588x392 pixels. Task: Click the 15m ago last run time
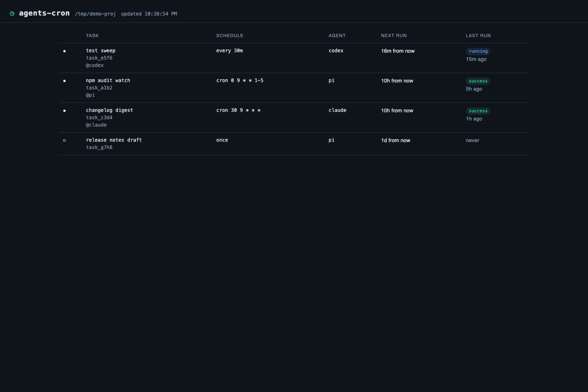[x=476, y=59]
